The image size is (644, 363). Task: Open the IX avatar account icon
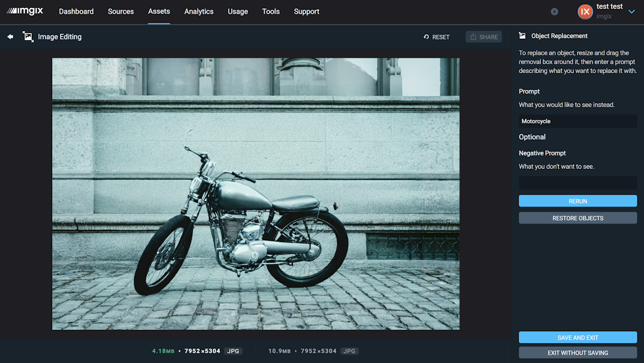(585, 11)
